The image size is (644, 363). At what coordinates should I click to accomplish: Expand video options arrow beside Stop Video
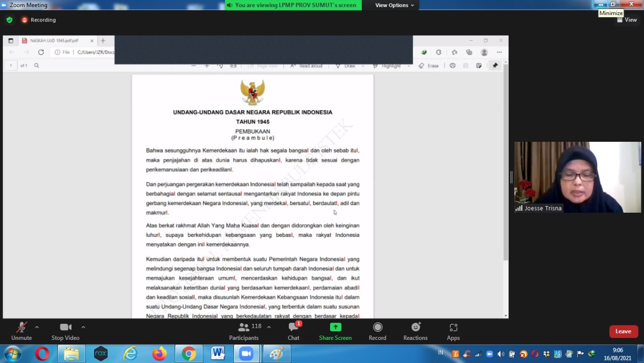(83, 327)
